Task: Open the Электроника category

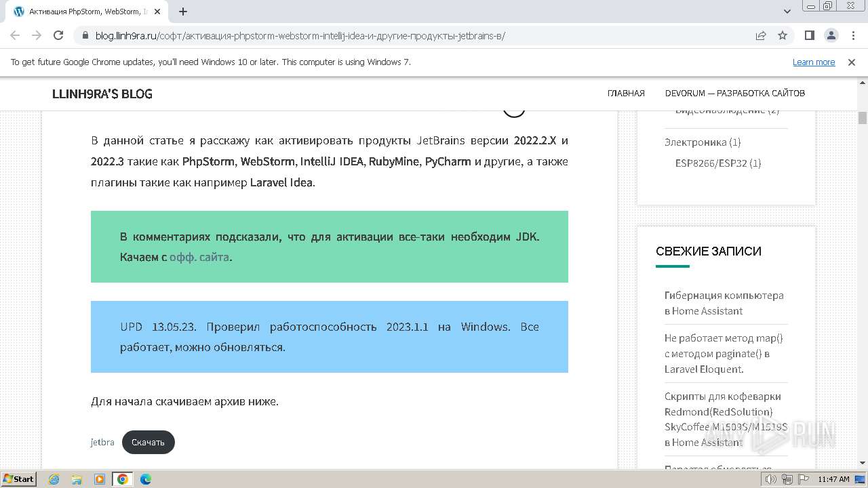Action: pyautogui.click(x=696, y=142)
